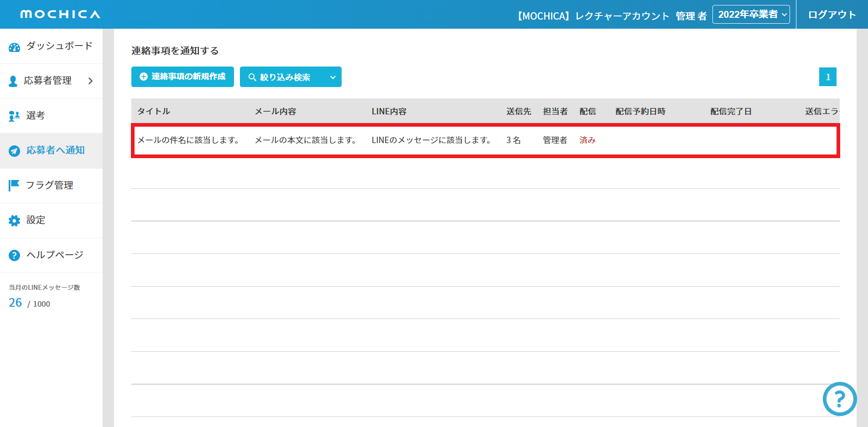Select page 1 pagination button
The image size is (868, 427).
[827, 77]
